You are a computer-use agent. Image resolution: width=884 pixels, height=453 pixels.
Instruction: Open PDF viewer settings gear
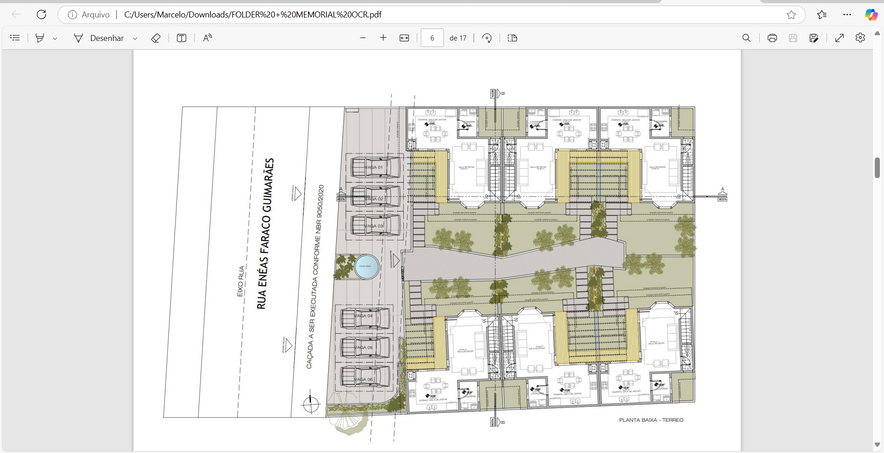tap(860, 38)
